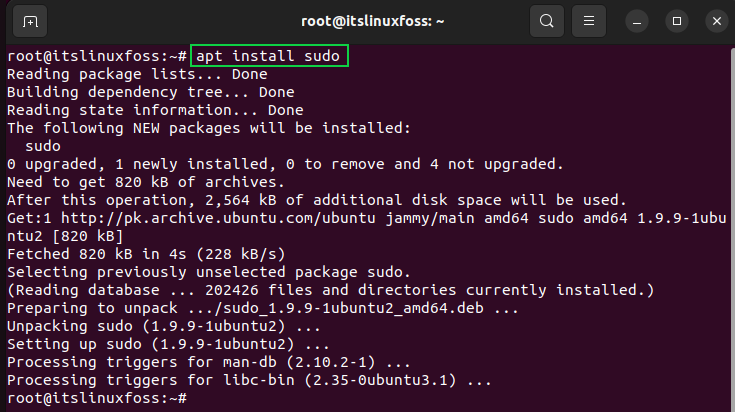Click the last empty prompt line

click(97, 398)
